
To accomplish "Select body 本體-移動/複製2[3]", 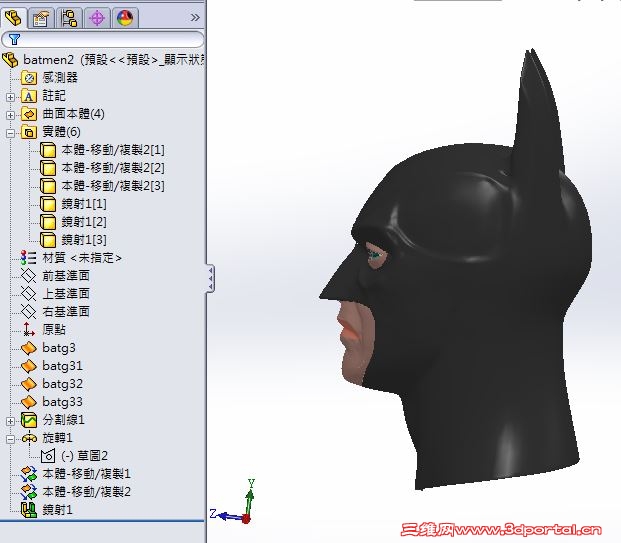I will pyautogui.click(x=102, y=186).
